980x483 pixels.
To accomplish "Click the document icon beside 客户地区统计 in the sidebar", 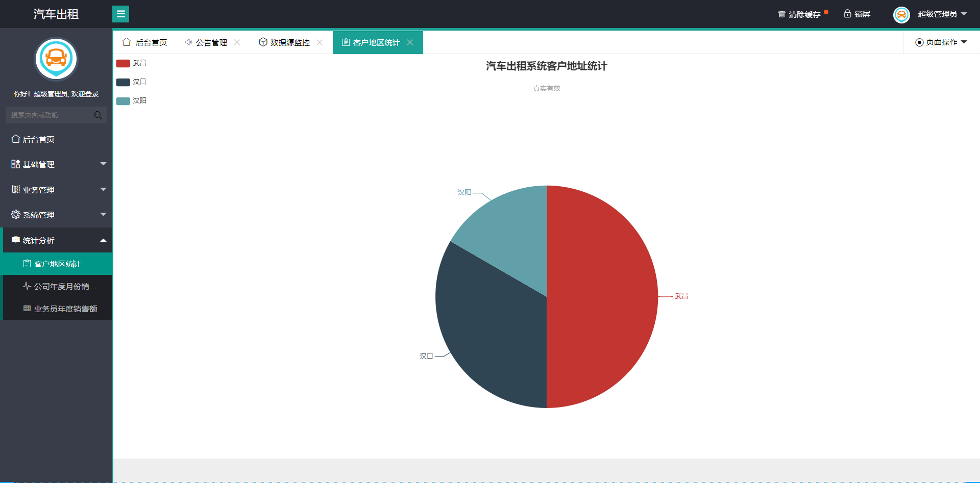I will [27, 264].
